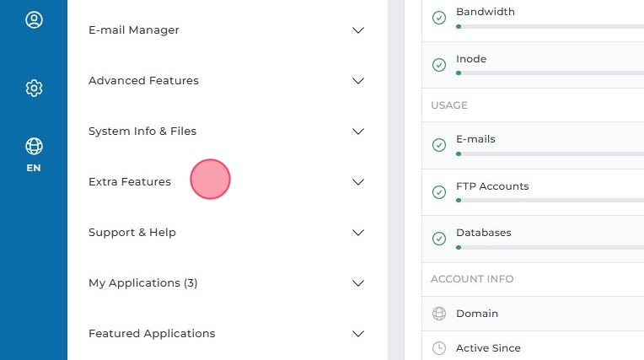The width and height of the screenshot is (644, 360).
Task: Open the Extra Features menu
Action: point(130,182)
